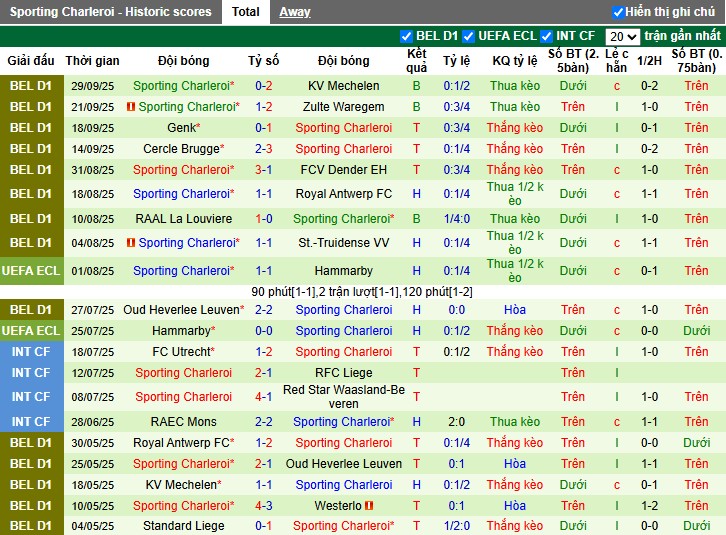Open KV Mechelen team on 29/09/25 row

point(344,86)
